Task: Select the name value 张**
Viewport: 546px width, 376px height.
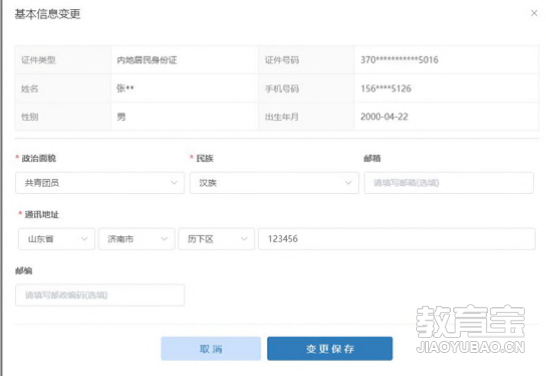Action: pyautogui.click(x=125, y=88)
